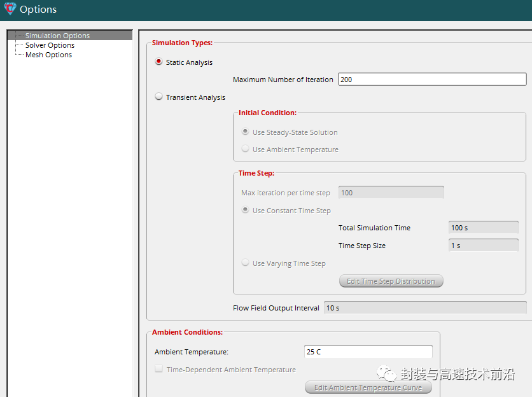Image resolution: width=532 pixels, height=397 pixels.
Task: Click the Total Simulation Time field
Action: click(x=483, y=228)
